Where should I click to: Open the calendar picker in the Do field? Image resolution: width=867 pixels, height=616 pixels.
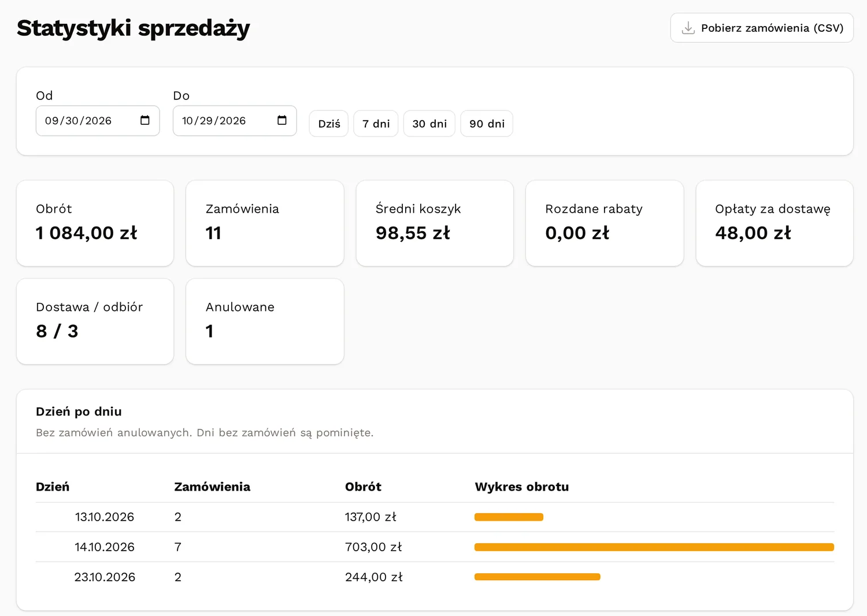pos(282,120)
